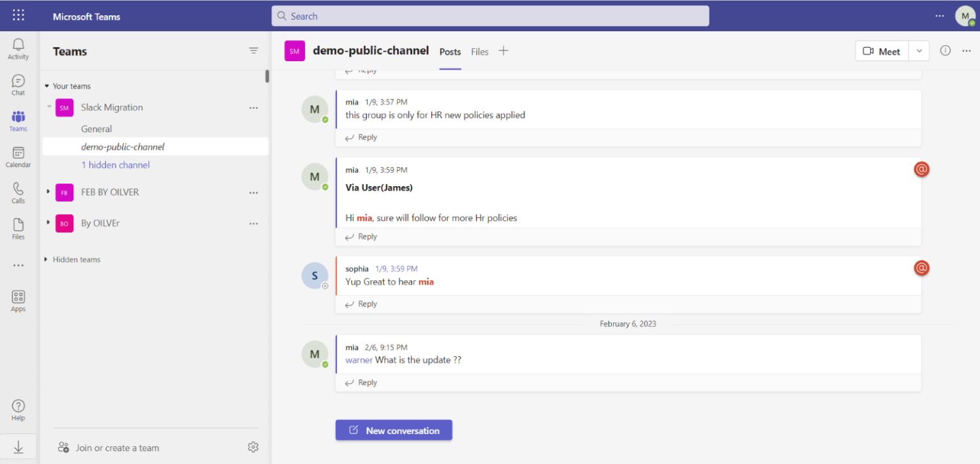Select the Posts tab

tap(450, 52)
